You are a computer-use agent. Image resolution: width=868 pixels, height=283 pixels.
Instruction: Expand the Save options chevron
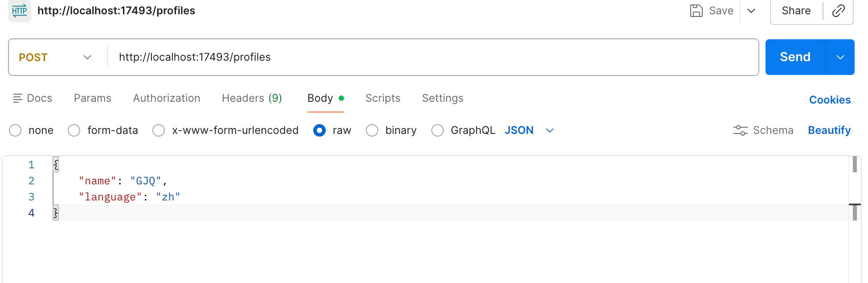point(751,11)
